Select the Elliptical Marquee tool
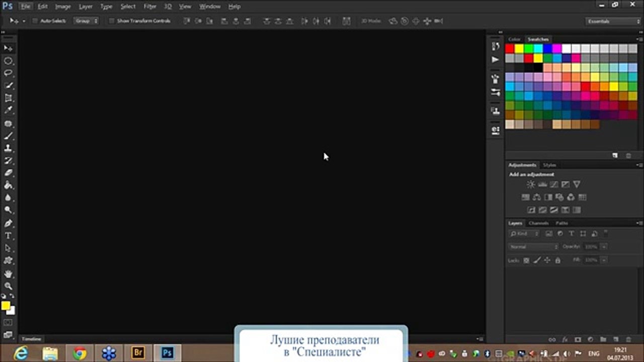 point(9,61)
